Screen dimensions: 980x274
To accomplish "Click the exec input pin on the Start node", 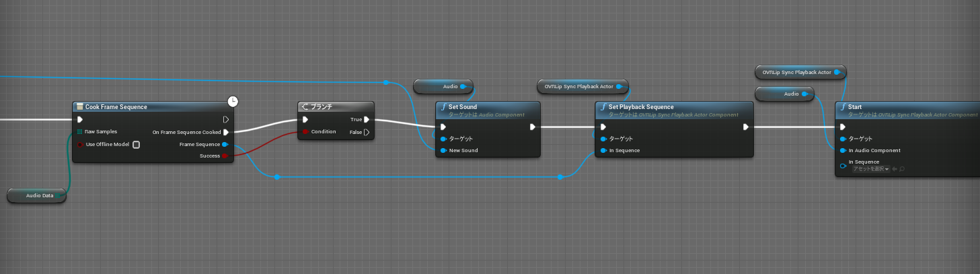I will coord(843,126).
